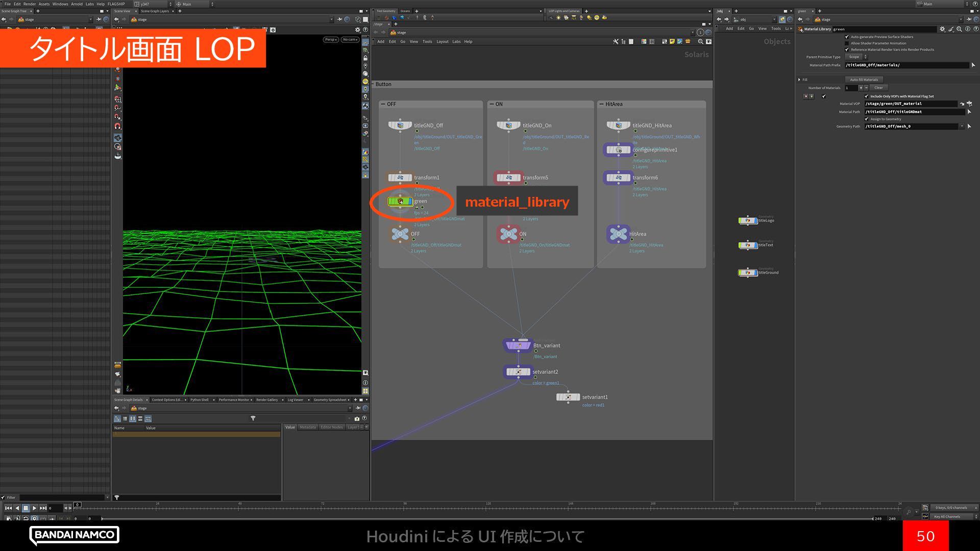Click the green material_library node icon
The image size is (980, 551).
(x=400, y=202)
